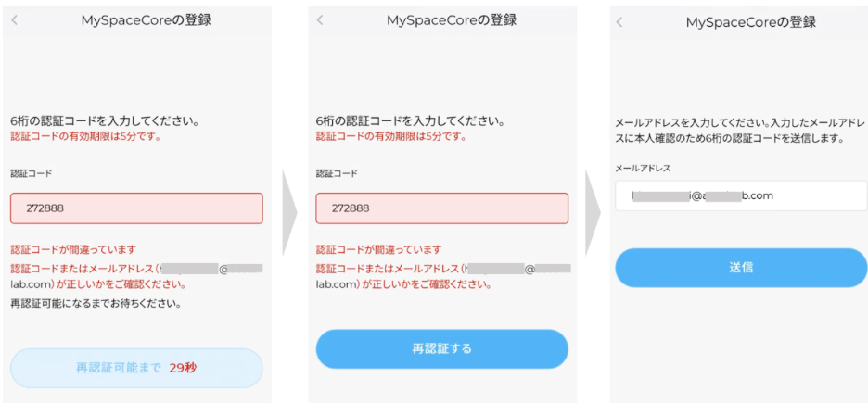The image size is (868, 403).
Task: Click the 再認証可能になるまでお待ちください message
Action: coord(96,303)
